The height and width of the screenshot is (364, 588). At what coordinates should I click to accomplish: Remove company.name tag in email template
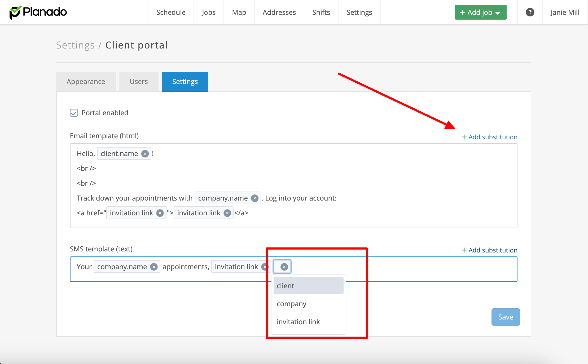tap(254, 198)
